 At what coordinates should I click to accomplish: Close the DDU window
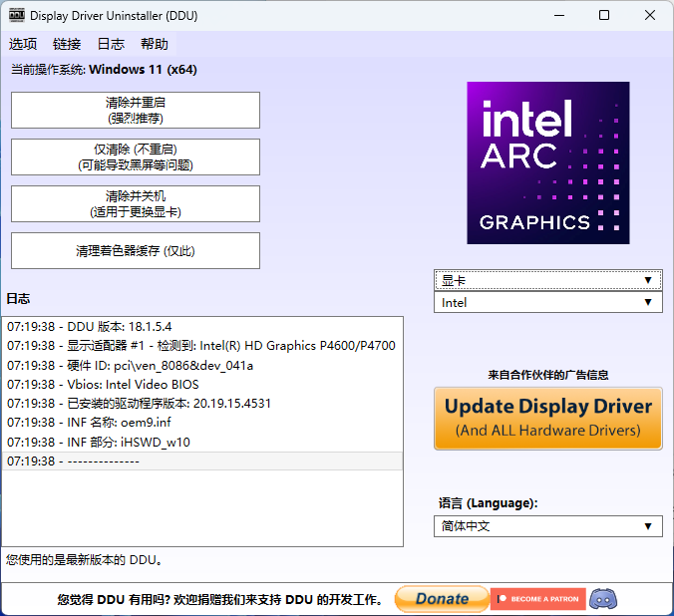(x=649, y=16)
